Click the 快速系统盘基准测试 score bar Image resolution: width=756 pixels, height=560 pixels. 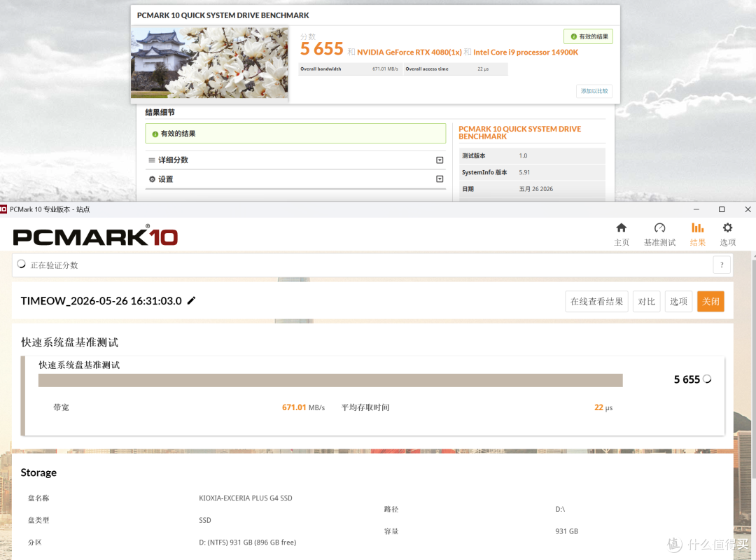[330, 380]
